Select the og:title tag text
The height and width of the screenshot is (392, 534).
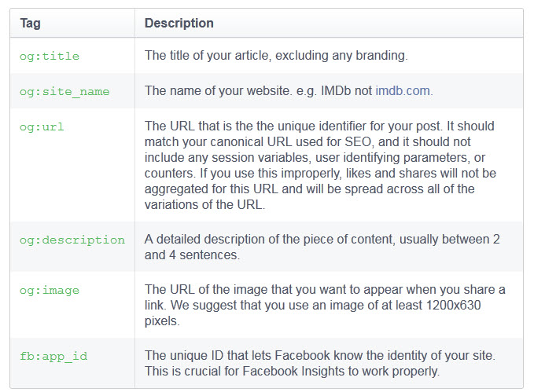point(50,56)
